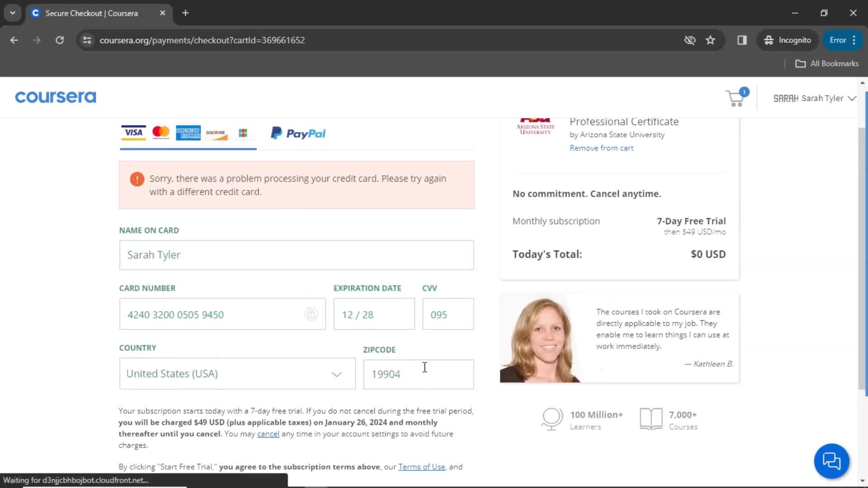
Task: Go back in browser history
Action: pos(14,40)
